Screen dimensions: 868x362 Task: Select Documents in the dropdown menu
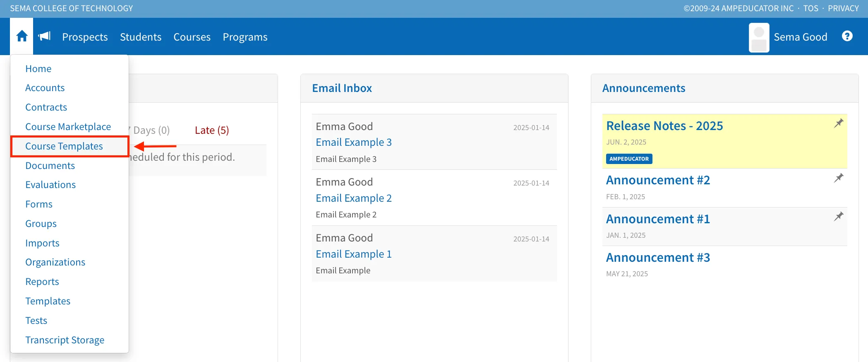tap(50, 166)
